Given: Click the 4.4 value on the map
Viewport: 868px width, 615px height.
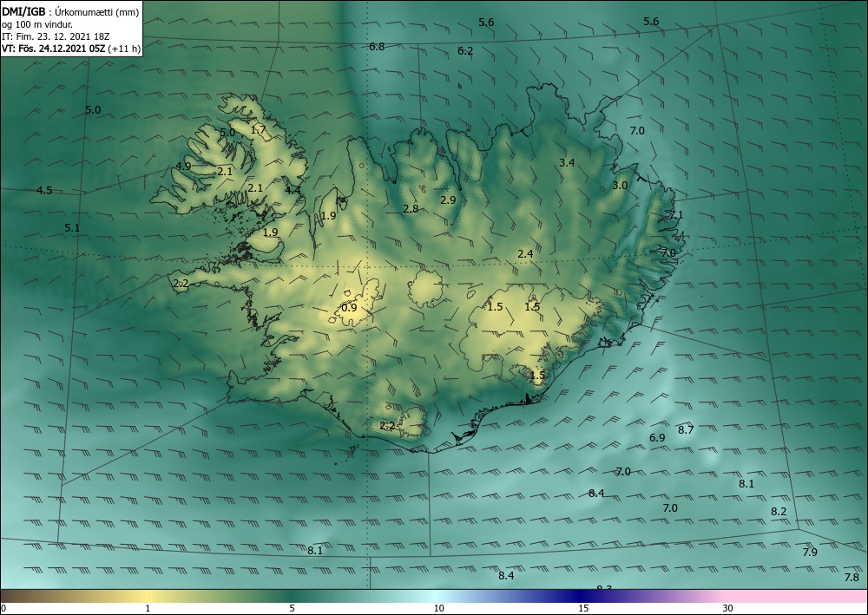Looking at the screenshot, I should 293,190.
